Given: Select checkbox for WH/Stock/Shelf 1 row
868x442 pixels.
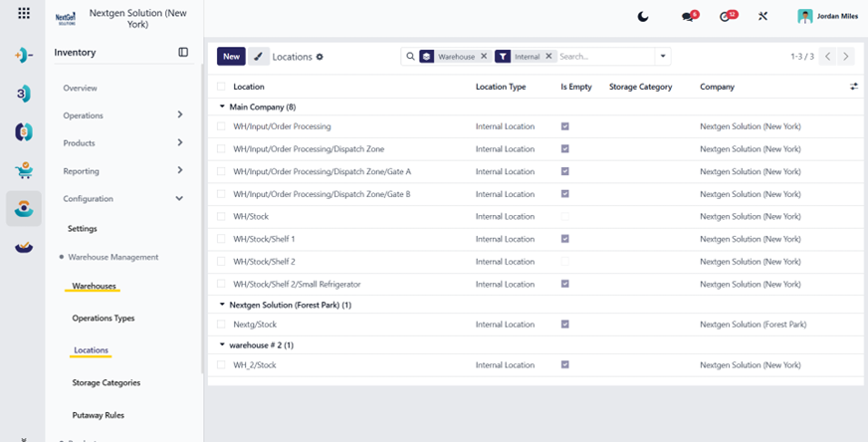Looking at the screenshot, I should [x=221, y=239].
